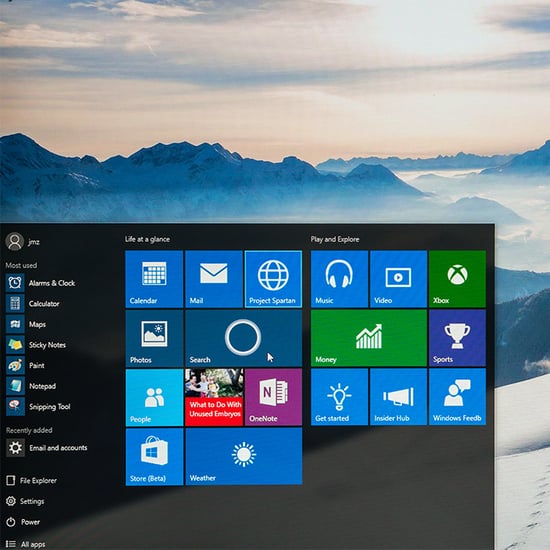Open File Explorer from Start menu

click(32, 481)
